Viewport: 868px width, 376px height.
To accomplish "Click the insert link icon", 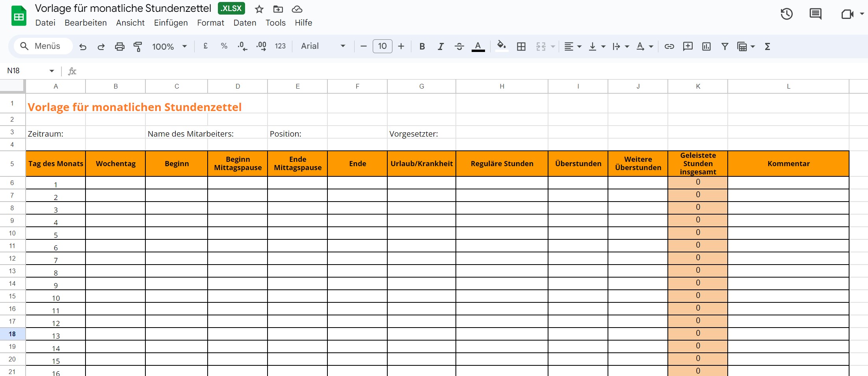I will [x=669, y=46].
